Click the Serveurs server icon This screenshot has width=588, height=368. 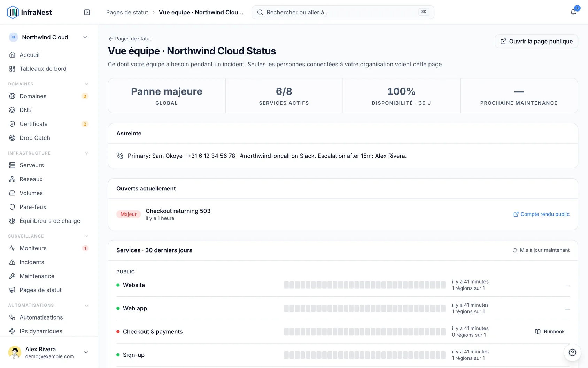click(x=12, y=165)
